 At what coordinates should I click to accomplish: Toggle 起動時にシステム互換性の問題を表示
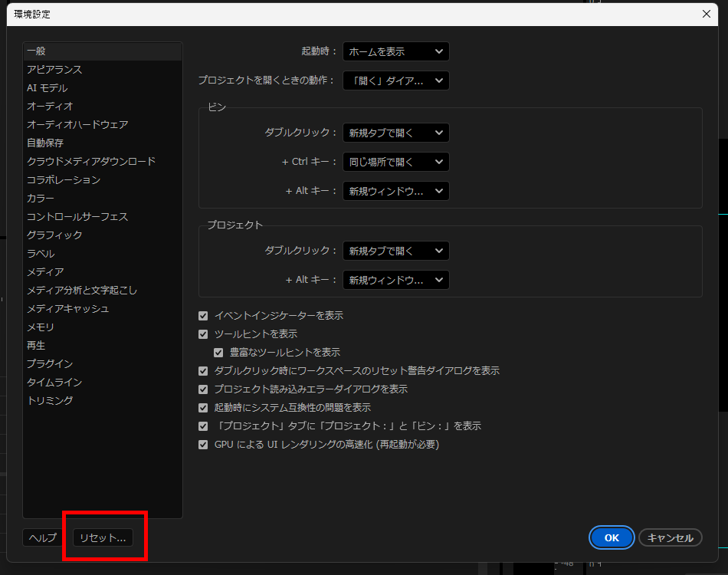point(203,407)
